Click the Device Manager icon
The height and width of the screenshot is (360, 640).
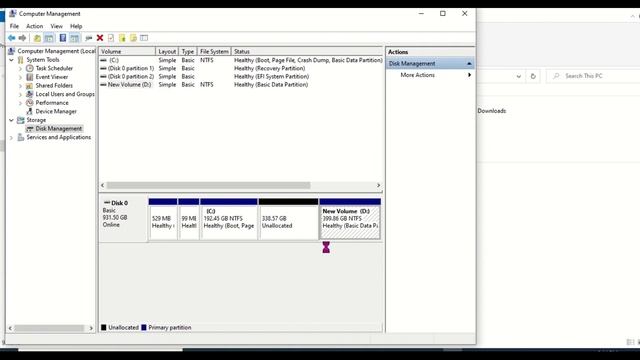(29, 111)
